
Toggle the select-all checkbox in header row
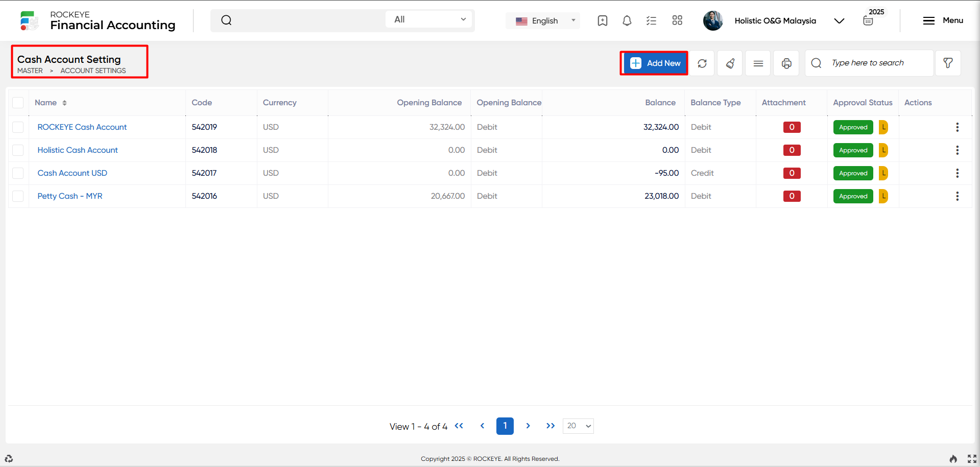tap(18, 103)
